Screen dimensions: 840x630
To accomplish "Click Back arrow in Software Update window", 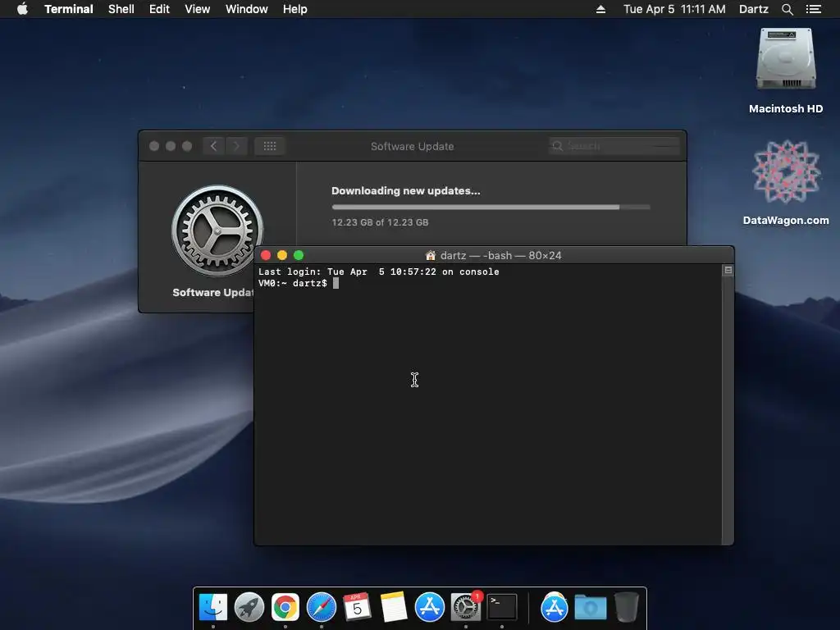I will [214, 146].
